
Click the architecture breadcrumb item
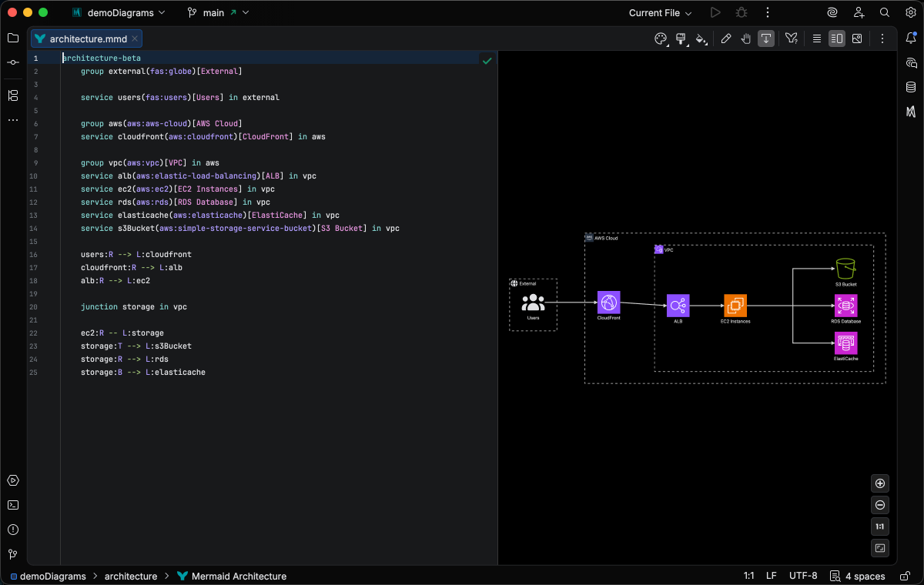pyautogui.click(x=130, y=576)
